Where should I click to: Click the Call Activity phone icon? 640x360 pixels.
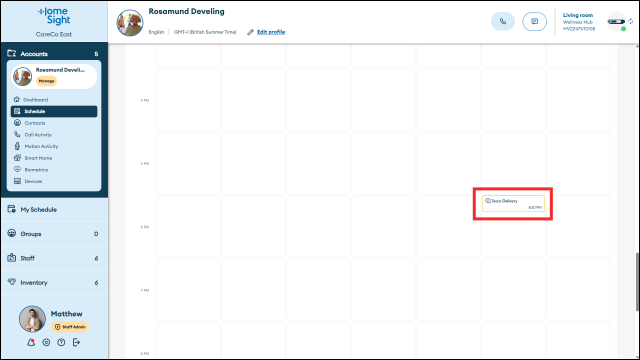point(17,134)
